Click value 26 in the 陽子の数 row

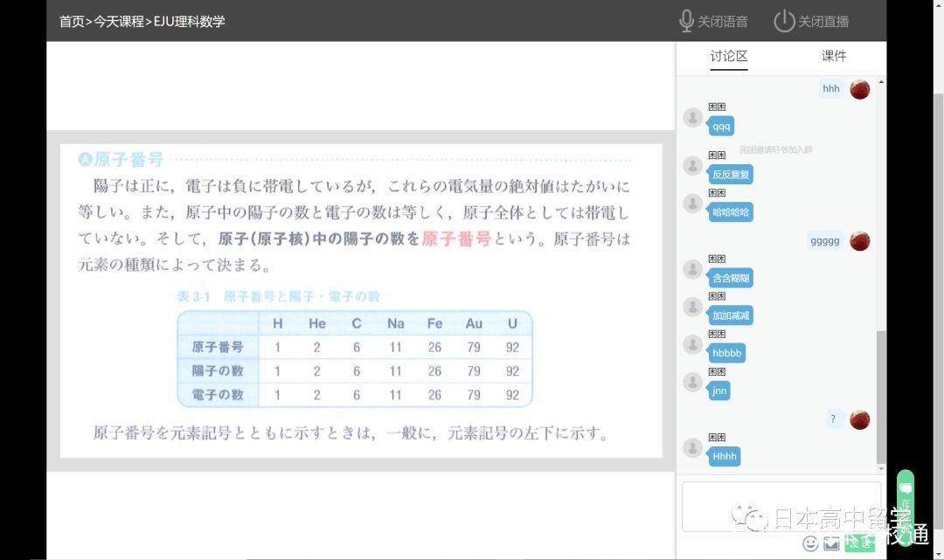434,371
